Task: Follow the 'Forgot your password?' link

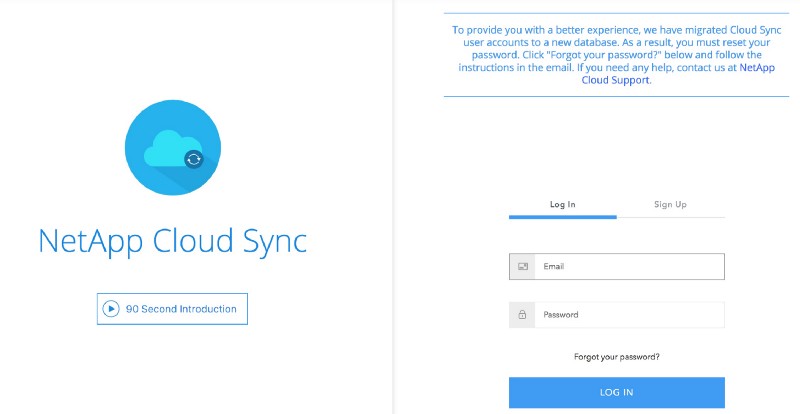Action: coord(616,356)
